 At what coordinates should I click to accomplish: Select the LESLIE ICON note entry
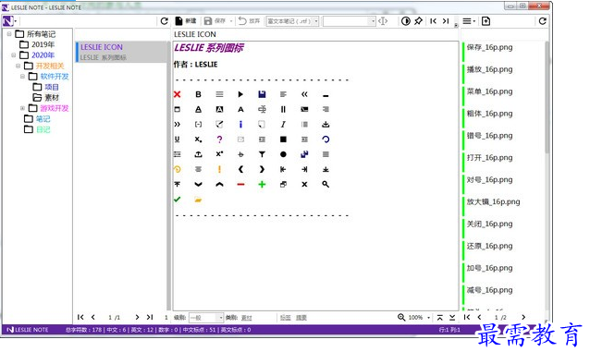[121, 52]
